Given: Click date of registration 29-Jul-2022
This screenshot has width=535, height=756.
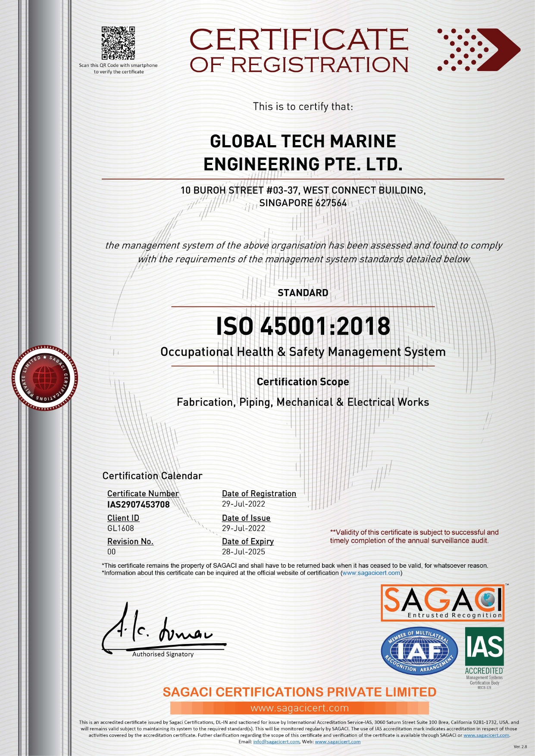Looking at the screenshot, I should pos(244,504).
